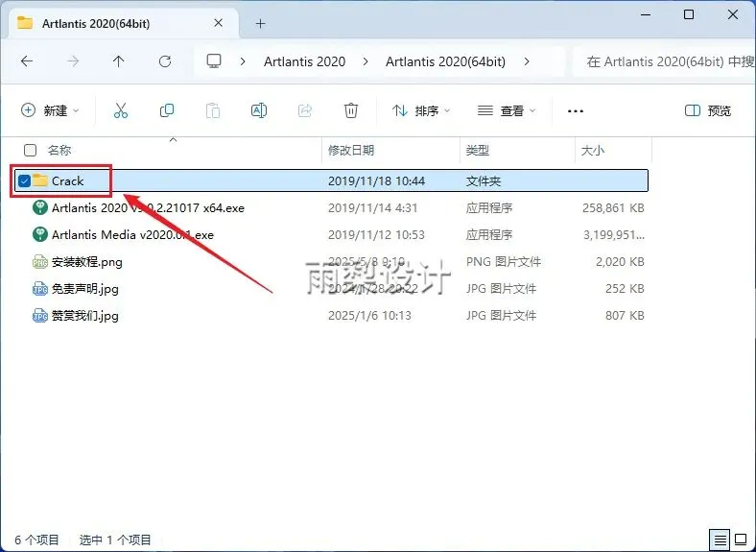Image resolution: width=756 pixels, height=552 pixels.
Task: Click the 免责声明.jpg file icon
Action: click(40, 289)
